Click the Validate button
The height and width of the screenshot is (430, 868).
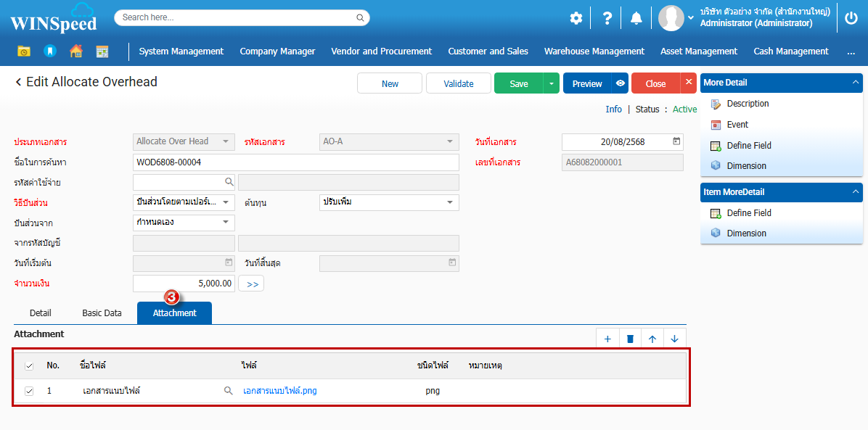click(x=458, y=83)
